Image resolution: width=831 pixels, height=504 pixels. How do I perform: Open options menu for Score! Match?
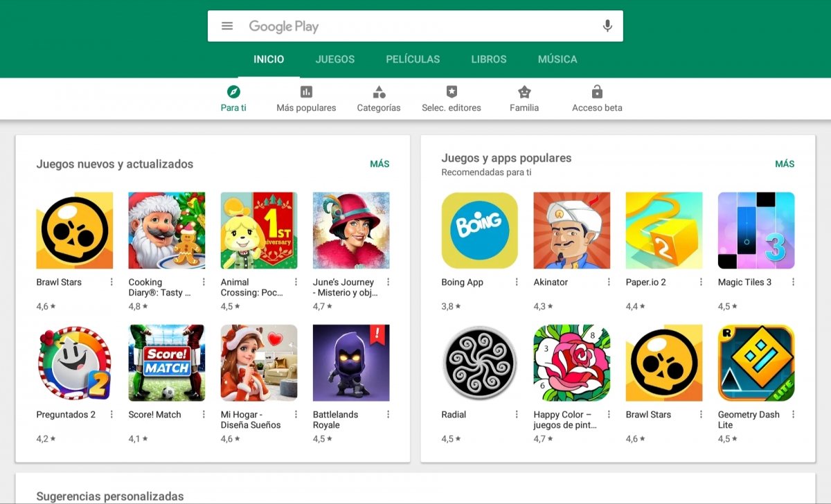click(204, 414)
